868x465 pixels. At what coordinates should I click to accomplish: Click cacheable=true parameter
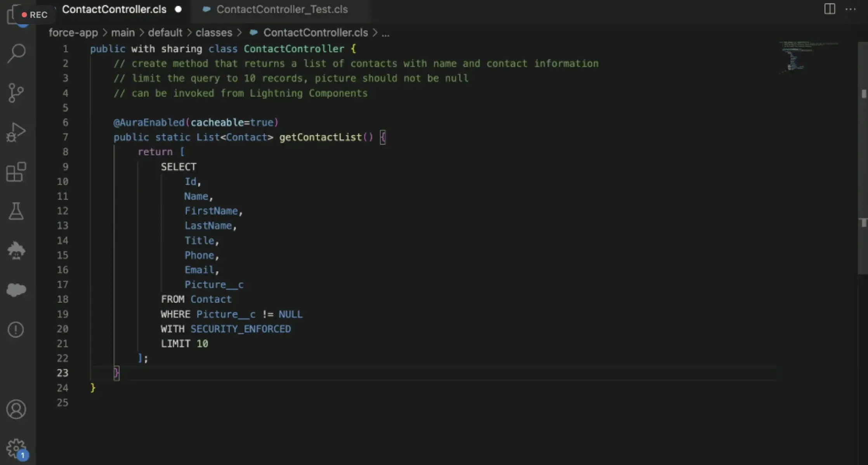232,123
